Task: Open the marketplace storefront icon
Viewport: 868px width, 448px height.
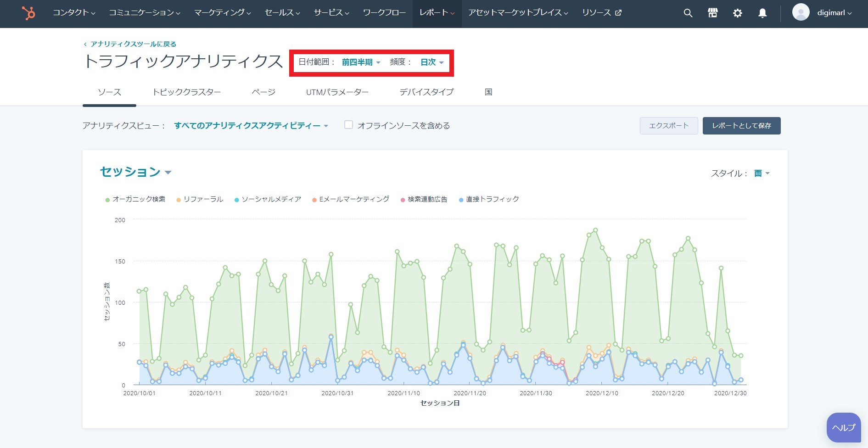Action: pyautogui.click(x=712, y=13)
